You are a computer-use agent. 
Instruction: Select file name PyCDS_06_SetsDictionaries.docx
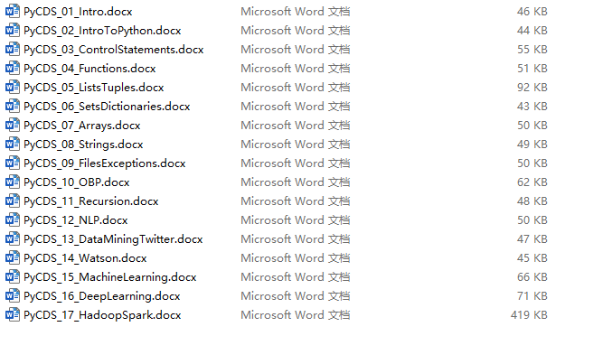107,107
